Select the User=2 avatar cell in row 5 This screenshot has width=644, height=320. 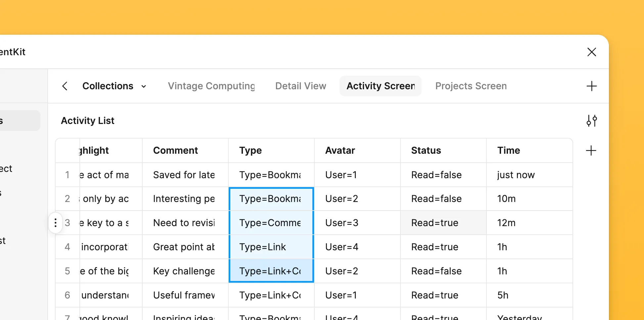pos(342,271)
